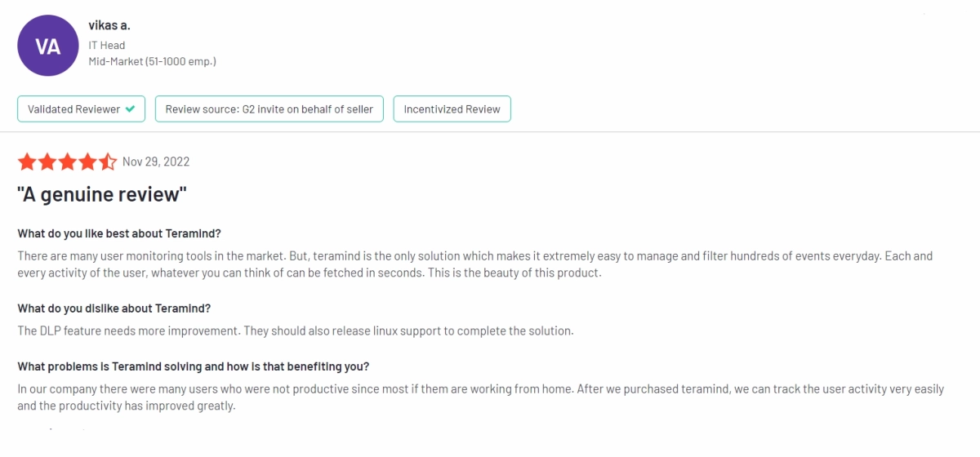This screenshot has height=457, width=980.
Task: Click the third rating star
Action: 68,162
